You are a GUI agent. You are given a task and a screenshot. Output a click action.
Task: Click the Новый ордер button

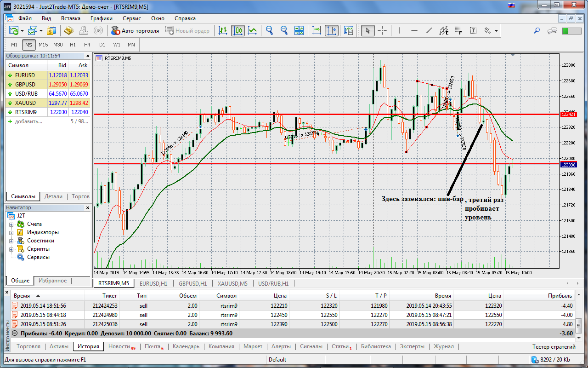(x=187, y=31)
